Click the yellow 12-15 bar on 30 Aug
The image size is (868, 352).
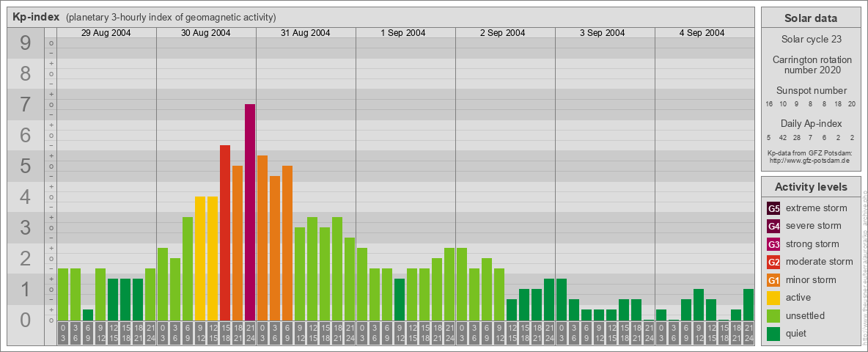point(213,258)
